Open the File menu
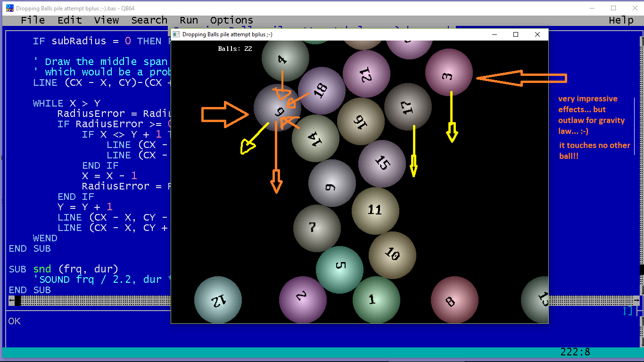 pos(33,20)
